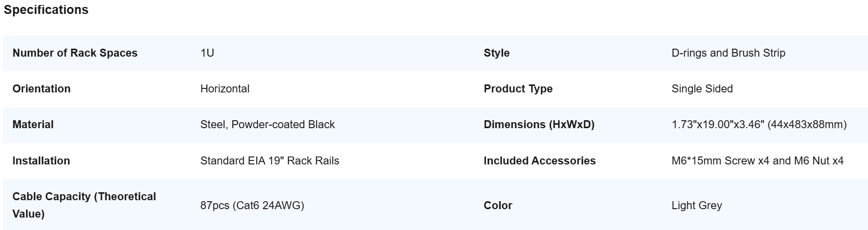Click the Horizontal orientation value

click(225, 89)
